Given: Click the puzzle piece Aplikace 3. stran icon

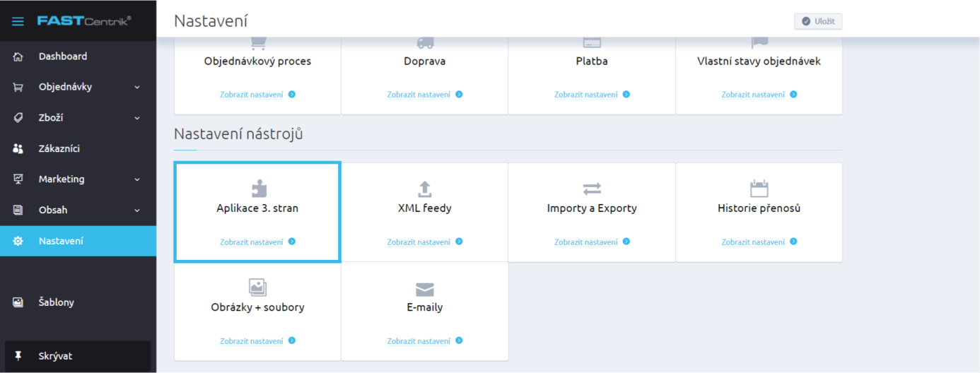Looking at the screenshot, I should (x=258, y=189).
